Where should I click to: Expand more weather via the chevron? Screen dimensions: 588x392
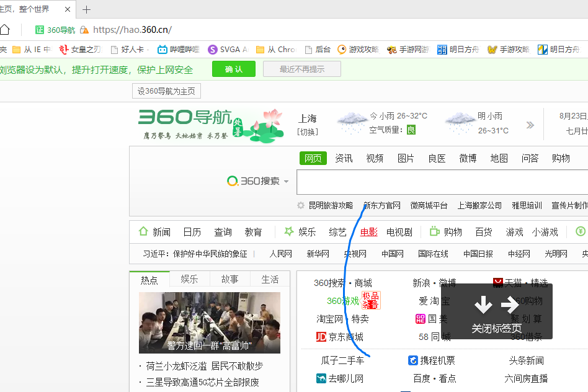[x=530, y=123]
